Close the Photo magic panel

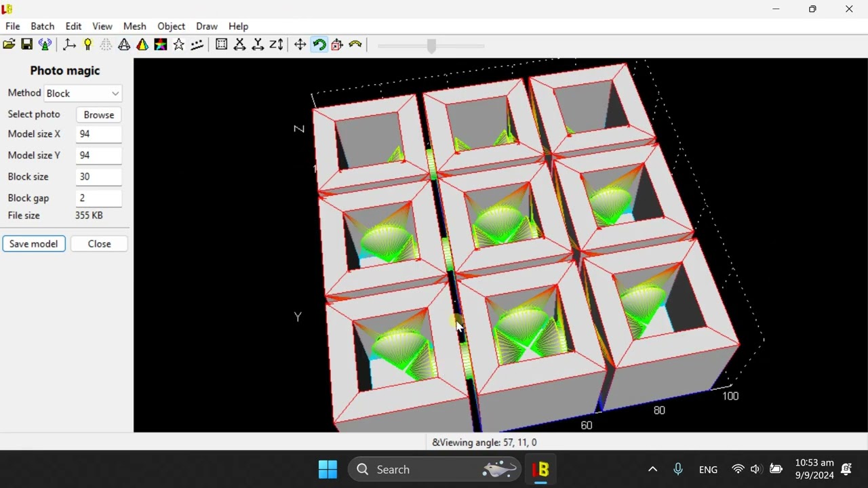(x=99, y=244)
